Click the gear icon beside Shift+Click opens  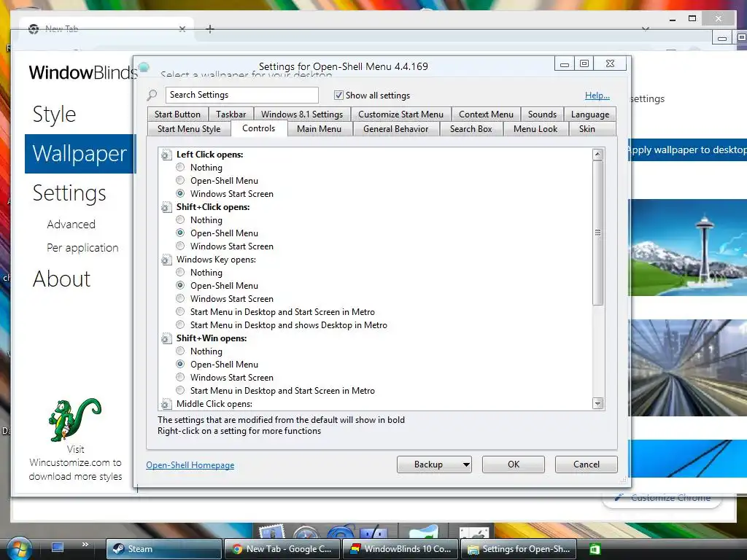click(x=166, y=207)
